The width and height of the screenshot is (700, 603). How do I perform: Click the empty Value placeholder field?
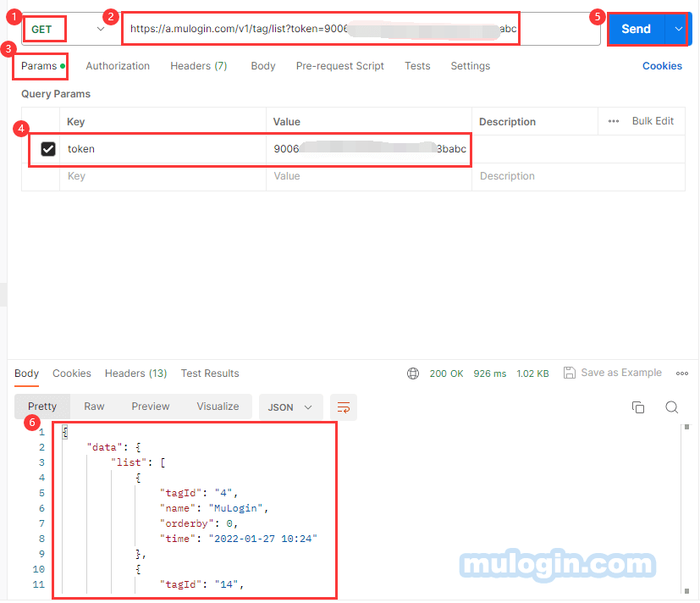369,176
